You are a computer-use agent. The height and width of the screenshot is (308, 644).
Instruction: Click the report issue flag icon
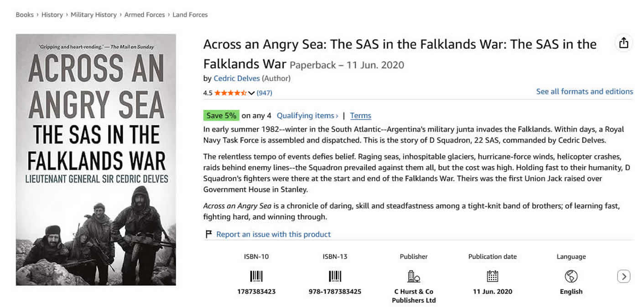point(209,234)
